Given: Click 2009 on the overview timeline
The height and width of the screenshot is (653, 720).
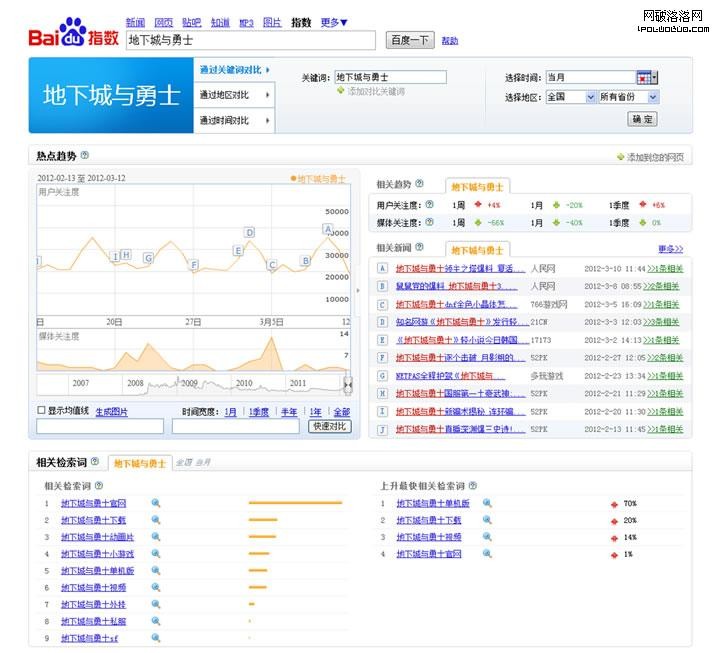Looking at the screenshot, I should pos(189,383).
